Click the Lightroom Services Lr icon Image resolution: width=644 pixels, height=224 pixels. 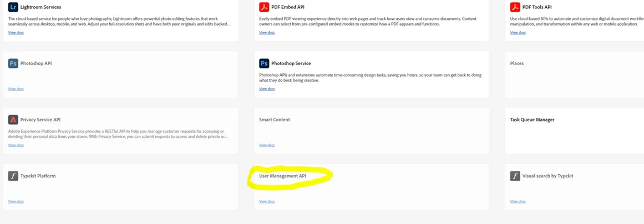click(13, 7)
